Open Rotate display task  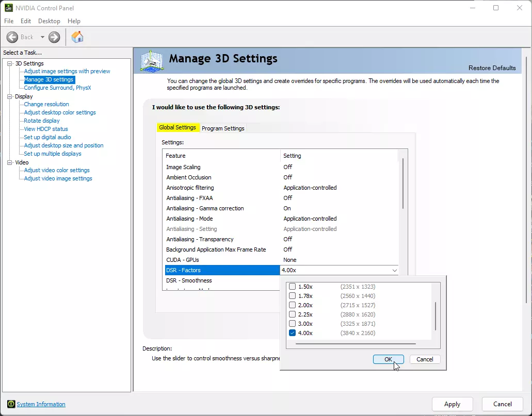coord(42,121)
